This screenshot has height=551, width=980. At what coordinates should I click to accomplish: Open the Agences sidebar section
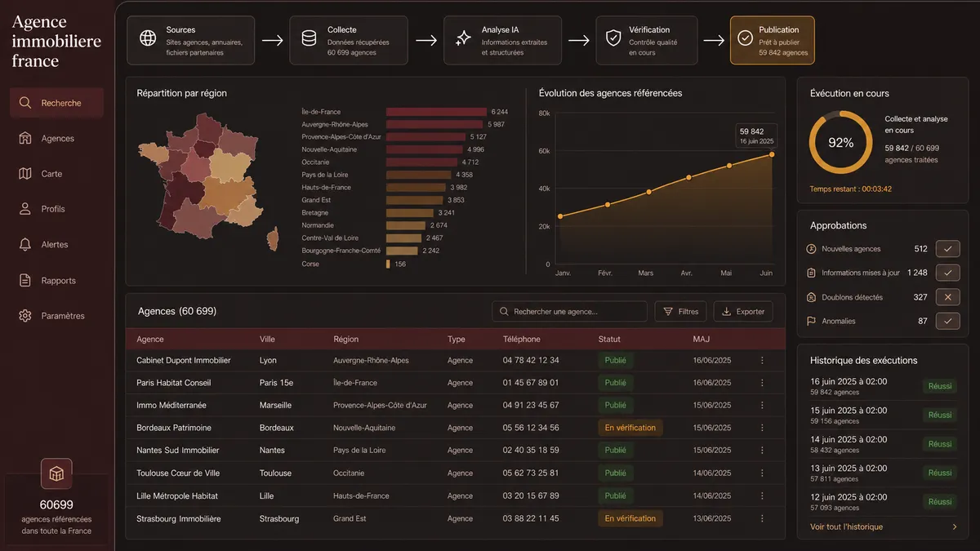[56, 139]
